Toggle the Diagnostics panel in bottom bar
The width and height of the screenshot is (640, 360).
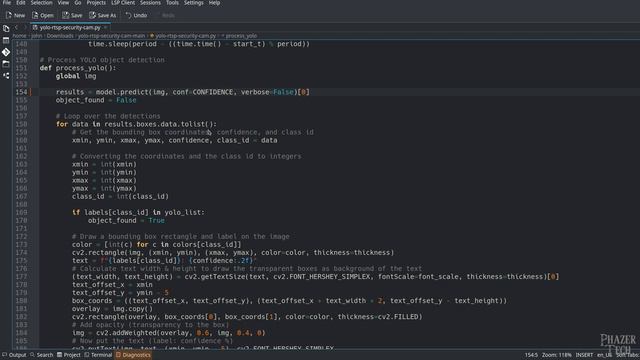[x=133, y=355]
